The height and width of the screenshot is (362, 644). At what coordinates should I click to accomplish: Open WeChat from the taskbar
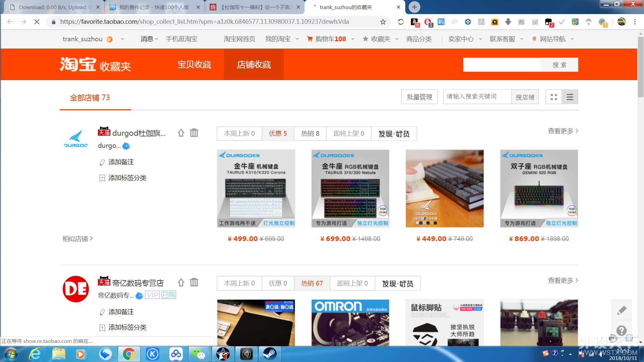point(199,354)
